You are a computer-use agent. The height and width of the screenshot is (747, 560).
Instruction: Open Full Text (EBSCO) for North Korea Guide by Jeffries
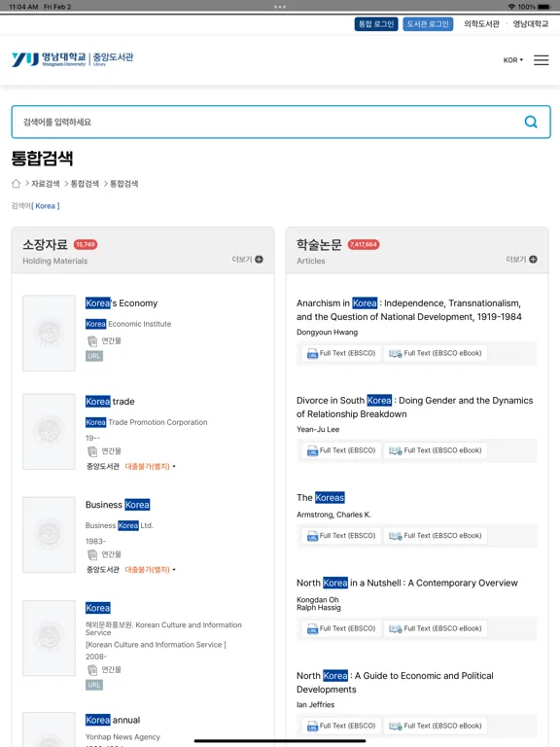(341, 726)
